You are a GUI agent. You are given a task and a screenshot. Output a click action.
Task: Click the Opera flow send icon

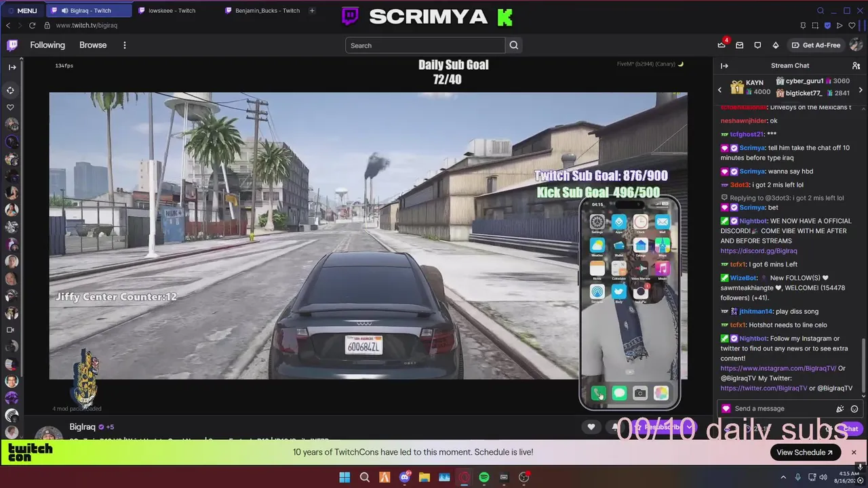[x=840, y=25]
